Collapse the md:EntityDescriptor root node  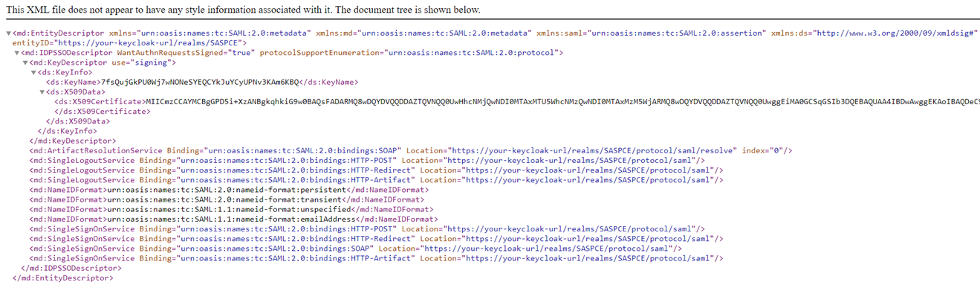point(8,33)
